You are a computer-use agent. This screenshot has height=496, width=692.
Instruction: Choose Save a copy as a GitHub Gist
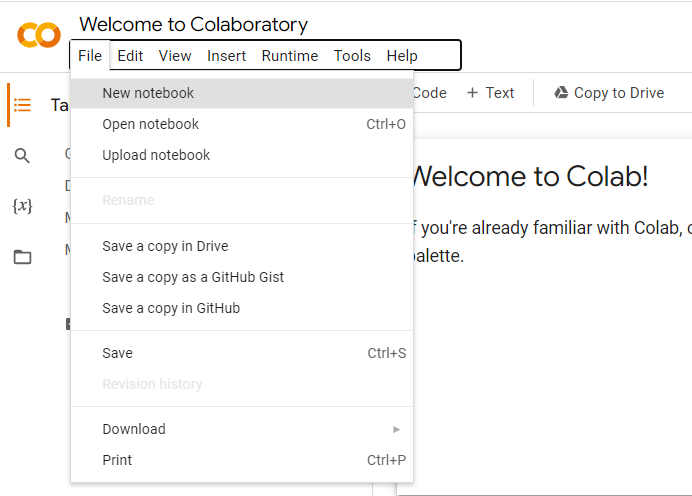(242, 277)
